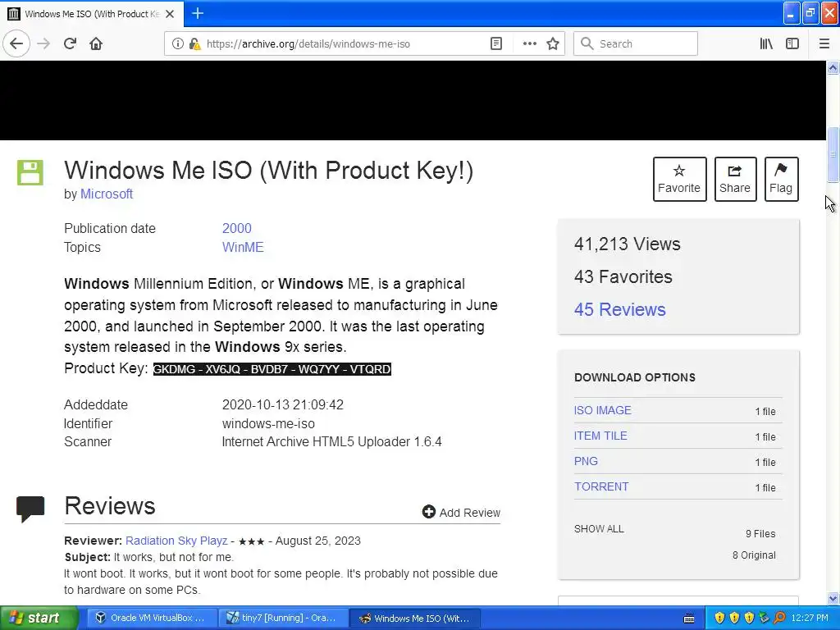Click the padlock connection warning icon
The height and width of the screenshot is (630, 840).
click(x=194, y=43)
